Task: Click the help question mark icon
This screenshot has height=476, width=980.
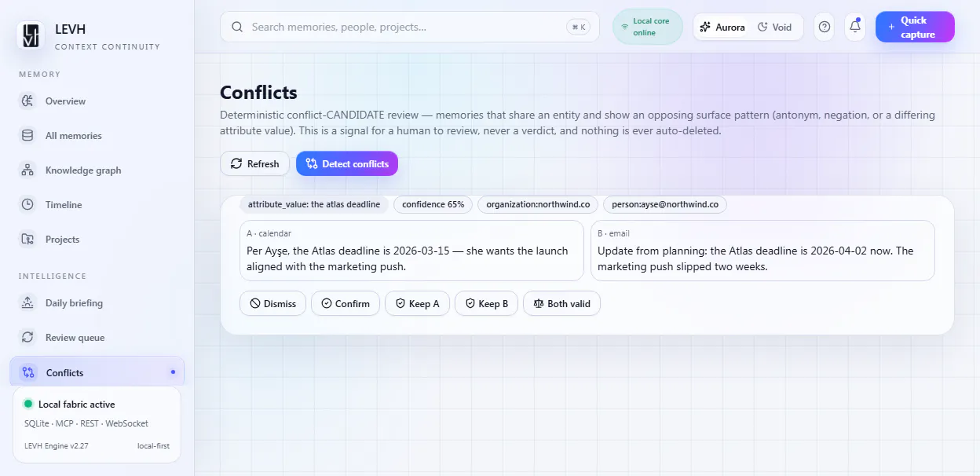Action: click(824, 27)
